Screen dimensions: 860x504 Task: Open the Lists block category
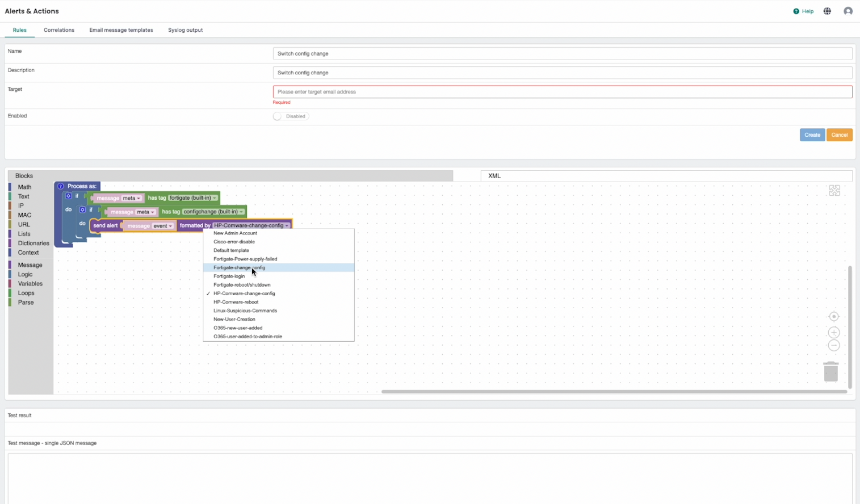(x=24, y=234)
